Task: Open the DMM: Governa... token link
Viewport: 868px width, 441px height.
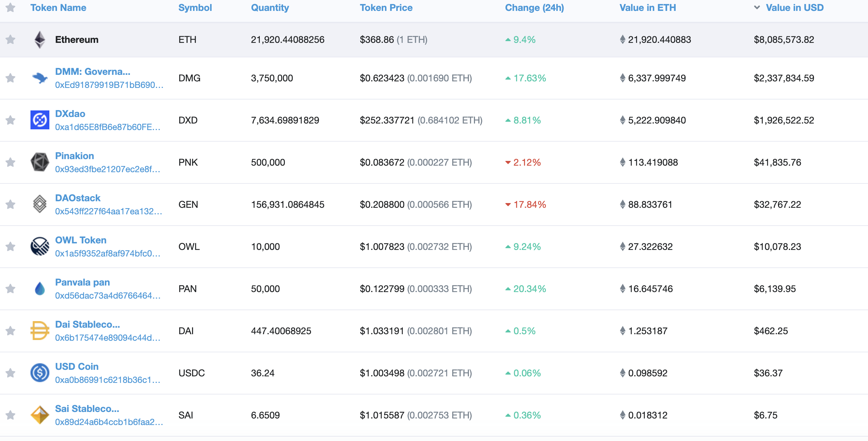Action: tap(93, 72)
